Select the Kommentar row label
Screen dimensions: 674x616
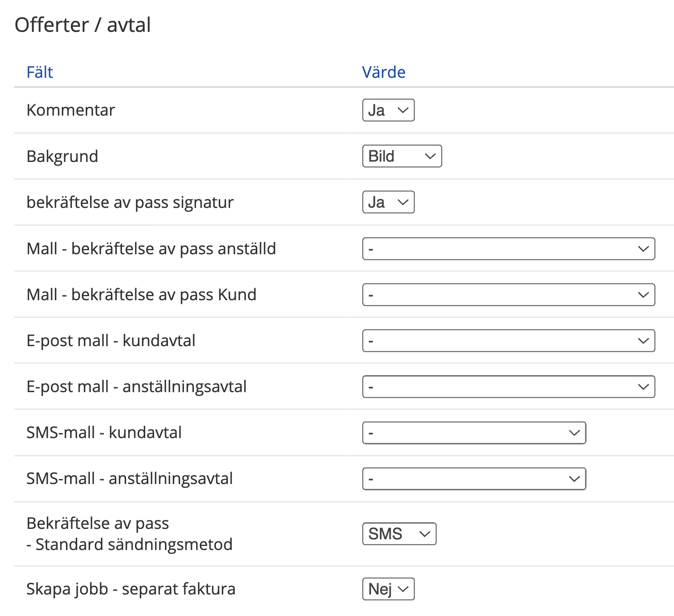71,110
